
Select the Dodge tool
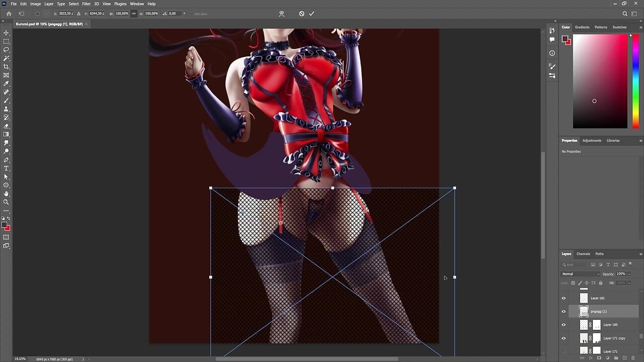6,151
